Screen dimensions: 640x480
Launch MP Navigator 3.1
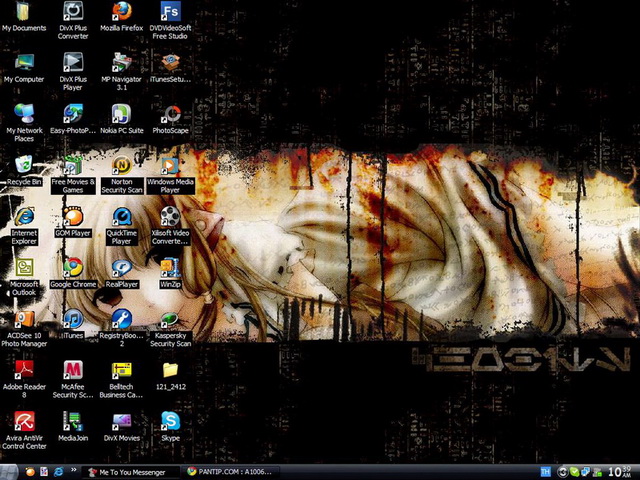point(122,62)
